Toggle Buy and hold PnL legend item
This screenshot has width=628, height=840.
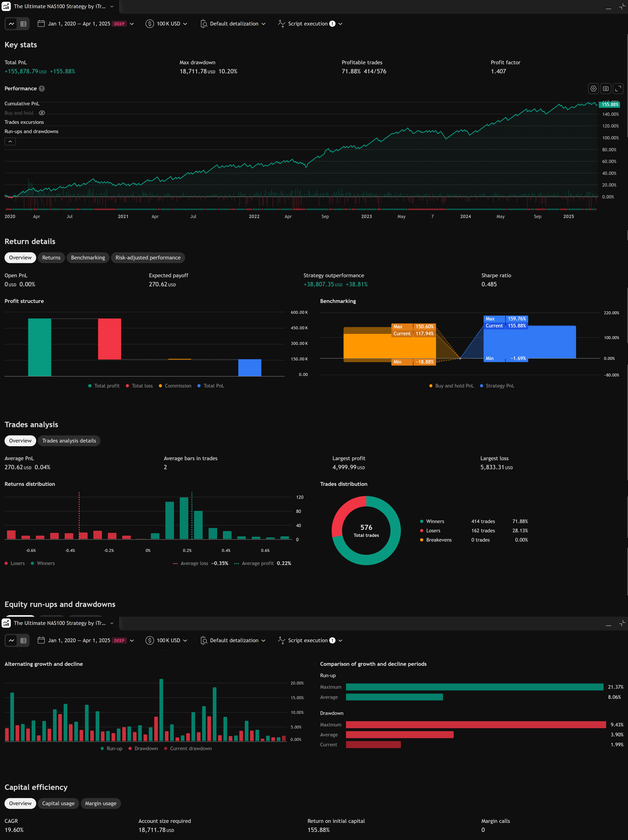[451, 385]
